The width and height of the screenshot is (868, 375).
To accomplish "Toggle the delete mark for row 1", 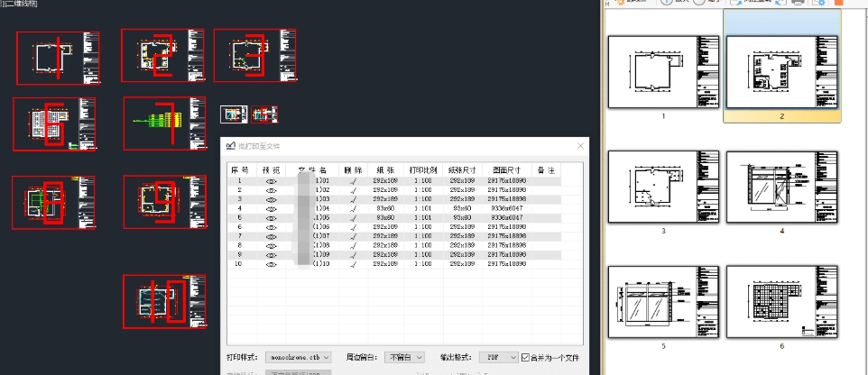I will (x=353, y=181).
